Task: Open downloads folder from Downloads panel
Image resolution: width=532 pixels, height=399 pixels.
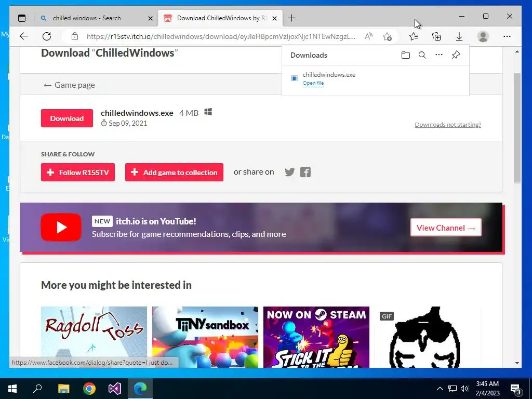Action: coord(405,55)
